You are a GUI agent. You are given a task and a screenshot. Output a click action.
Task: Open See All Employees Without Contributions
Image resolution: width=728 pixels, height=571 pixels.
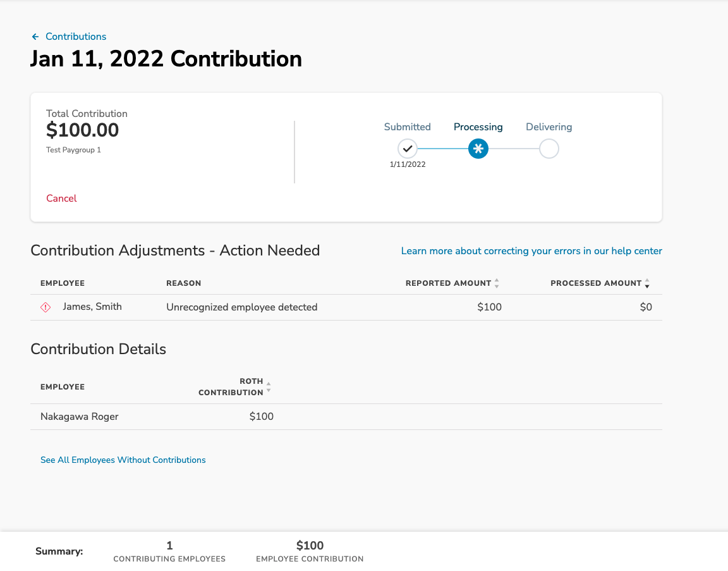(x=123, y=460)
